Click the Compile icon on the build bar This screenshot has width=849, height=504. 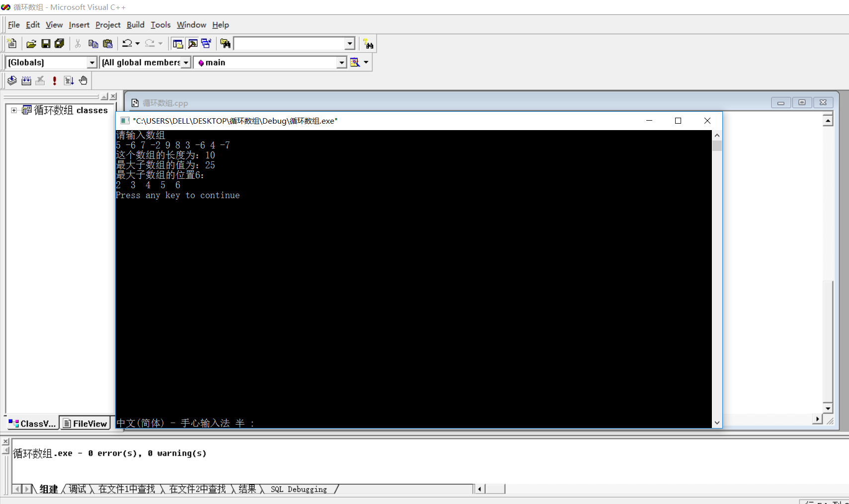click(12, 80)
